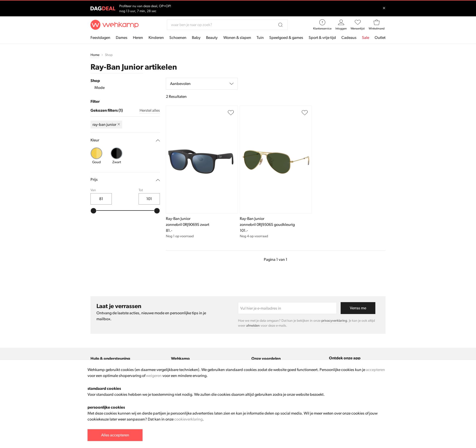The image size is (476, 448).
Task: Click the 81.- price text
Action: pyautogui.click(x=169, y=231)
